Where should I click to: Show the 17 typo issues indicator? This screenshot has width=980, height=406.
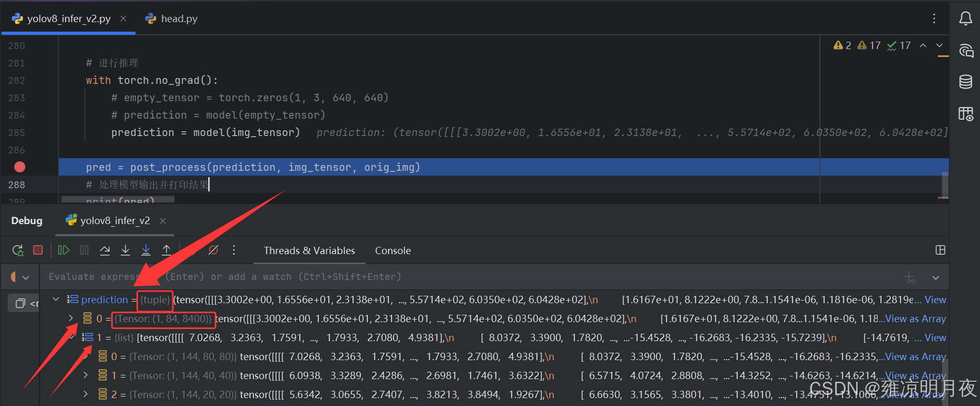pos(899,45)
